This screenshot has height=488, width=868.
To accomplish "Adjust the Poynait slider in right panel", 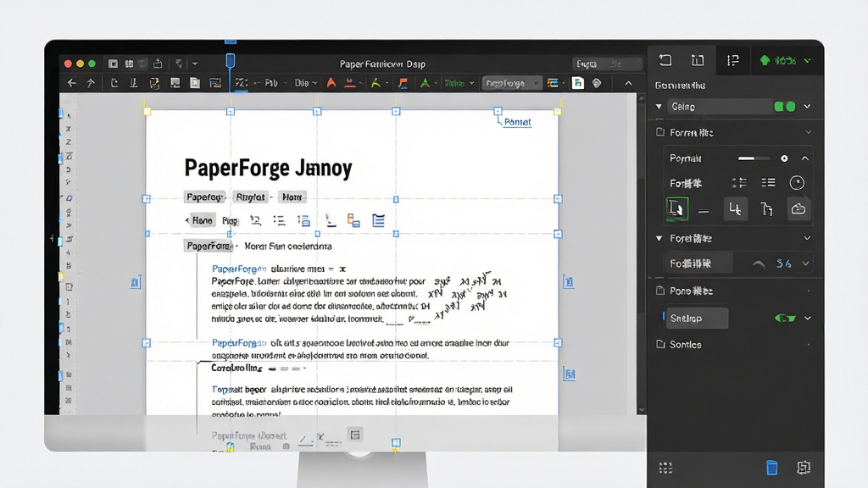I will pos(753,158).
